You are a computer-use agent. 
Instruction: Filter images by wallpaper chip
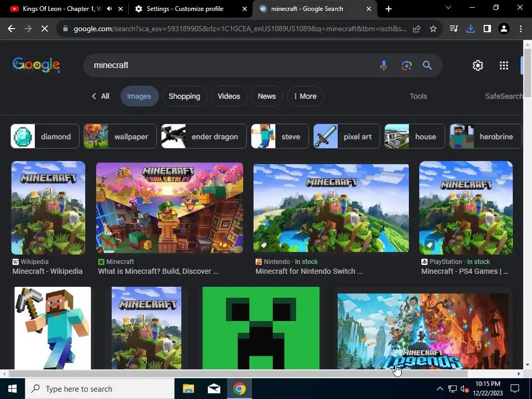click(x=120, y=137)
